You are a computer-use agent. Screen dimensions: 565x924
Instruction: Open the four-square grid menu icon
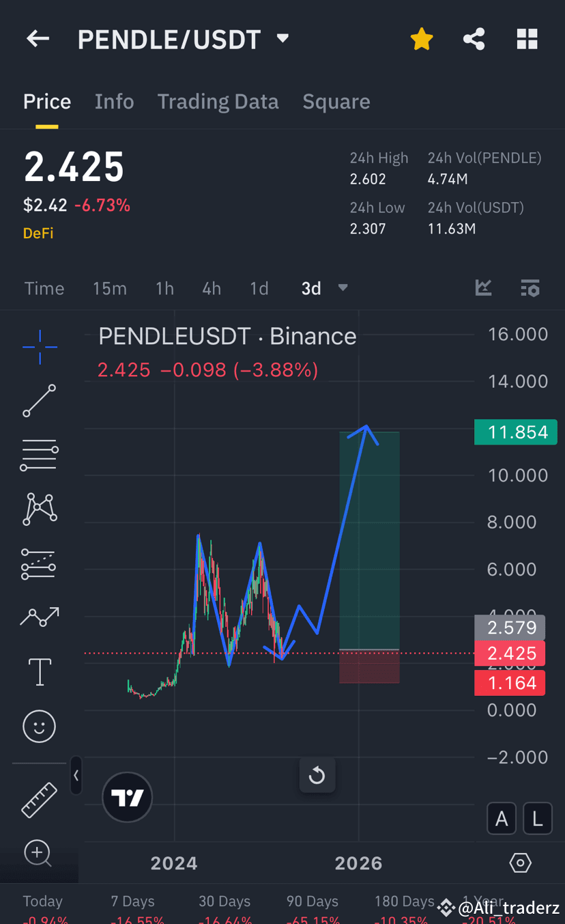[x=527, y=39]
